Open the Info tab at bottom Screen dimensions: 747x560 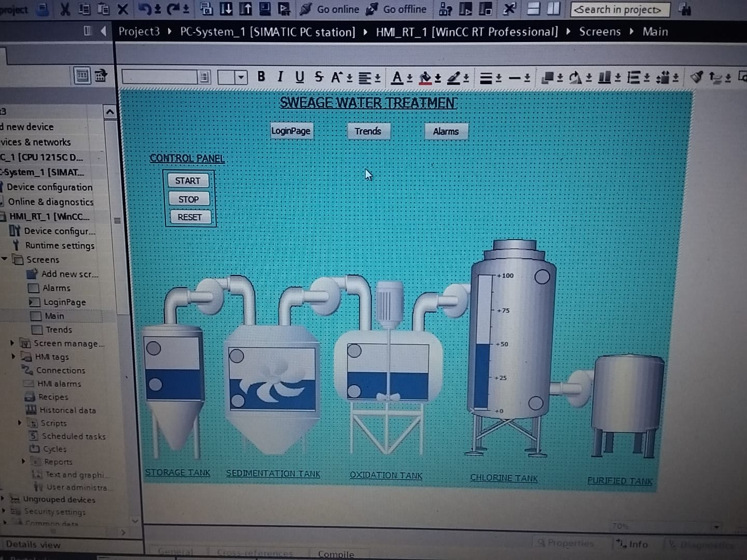(633, 544)
